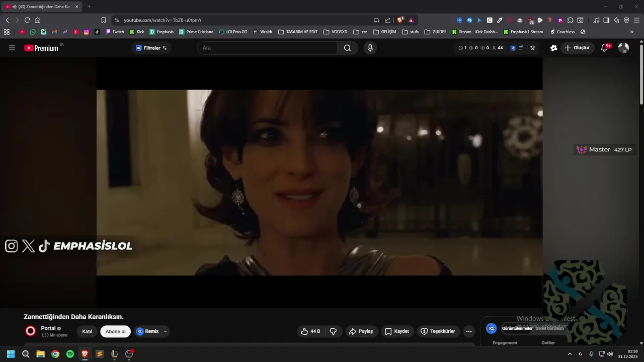Open the TASARIM VE EDİT bookmark folder

[x=298, y=32]
